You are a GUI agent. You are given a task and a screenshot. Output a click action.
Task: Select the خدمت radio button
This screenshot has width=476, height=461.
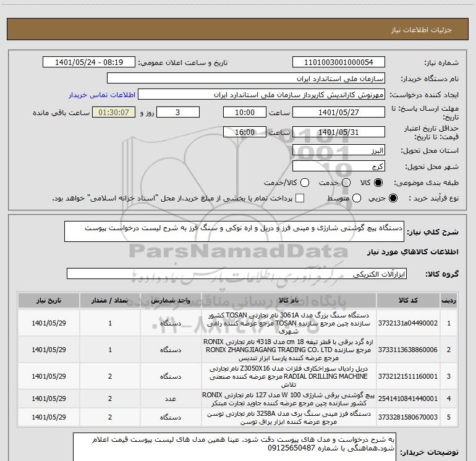[x=346, y=183]
